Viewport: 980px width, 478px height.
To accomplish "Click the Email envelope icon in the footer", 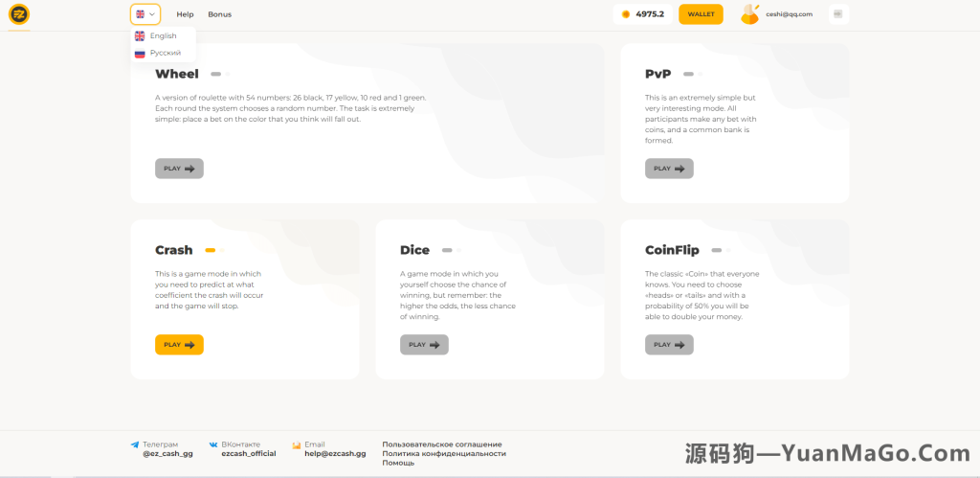I will point(297,444).
